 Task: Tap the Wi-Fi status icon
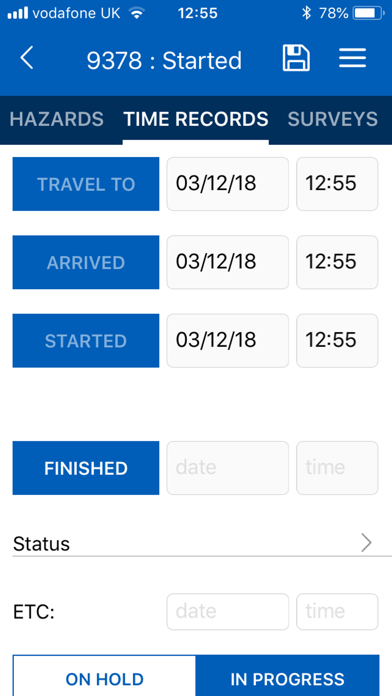click(x=137, y=13)
